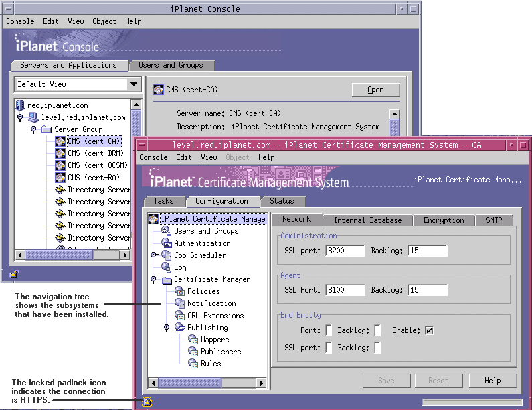
Task: Click the up arrow of the server description scrollbar
Action: tap(394, 114)
